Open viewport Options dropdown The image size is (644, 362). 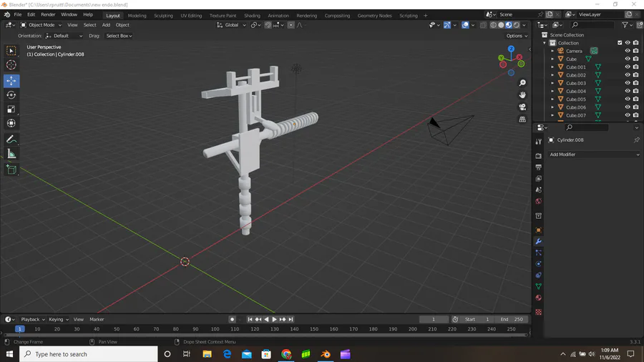click(517, 36)
